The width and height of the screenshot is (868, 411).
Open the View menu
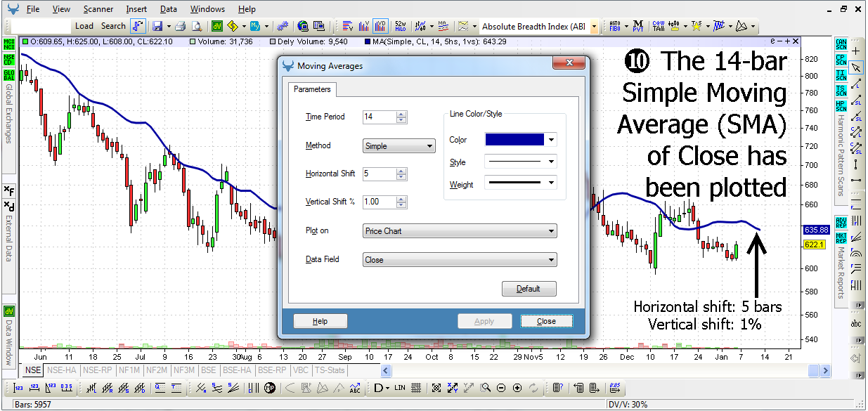(61, 9)
